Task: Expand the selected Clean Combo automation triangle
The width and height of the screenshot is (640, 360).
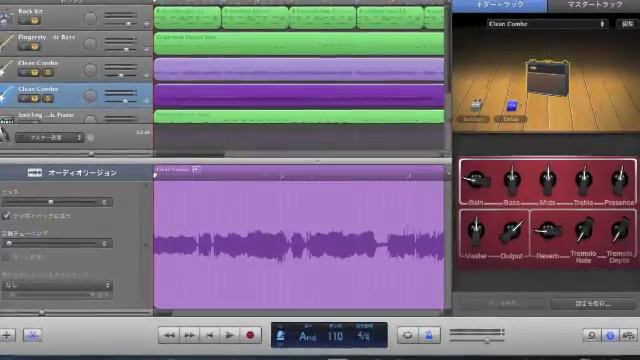Action: [x=147, y=100]
